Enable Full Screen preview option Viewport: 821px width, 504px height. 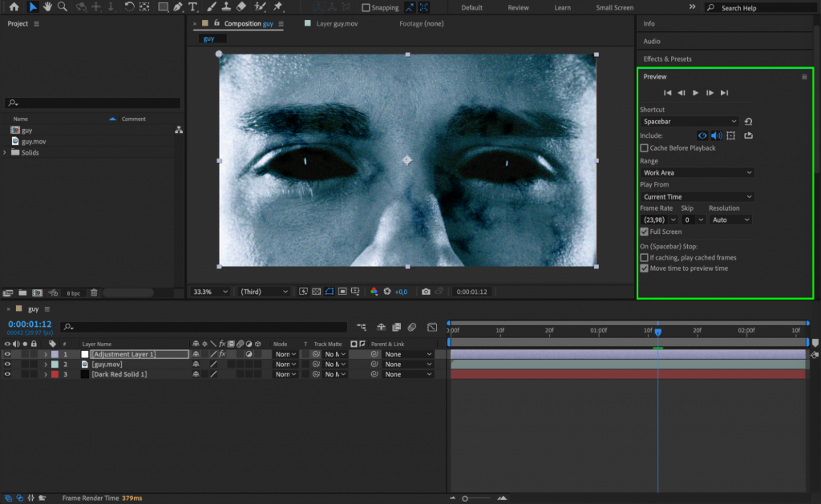(644, 232)
